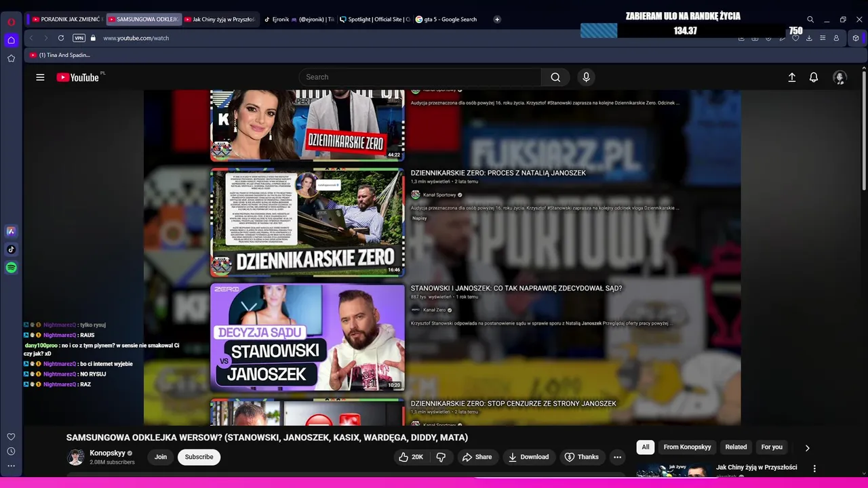Select the All filter chip

pos(646,447)
